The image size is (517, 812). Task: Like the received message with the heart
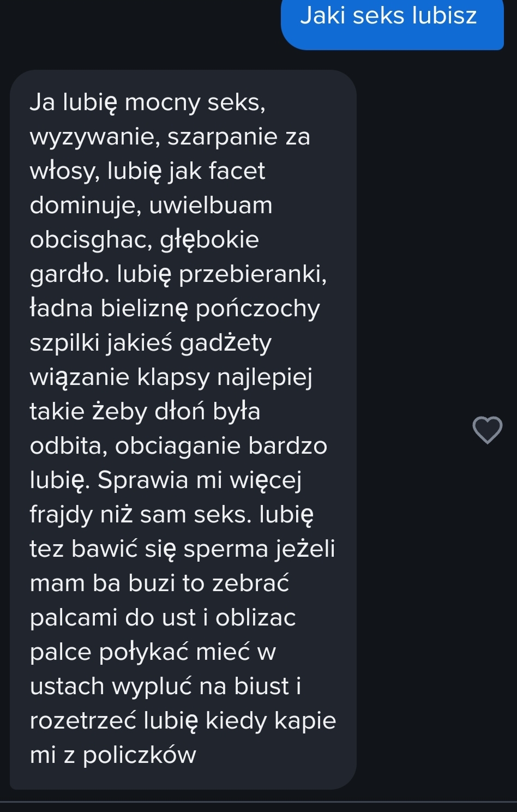click(x=487, y=430)
